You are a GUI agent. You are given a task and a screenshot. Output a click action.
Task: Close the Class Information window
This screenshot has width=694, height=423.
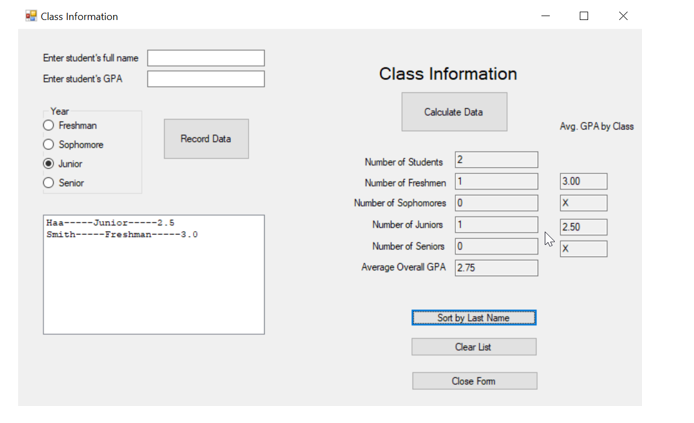pyautogui.click(x=623, y=16)
